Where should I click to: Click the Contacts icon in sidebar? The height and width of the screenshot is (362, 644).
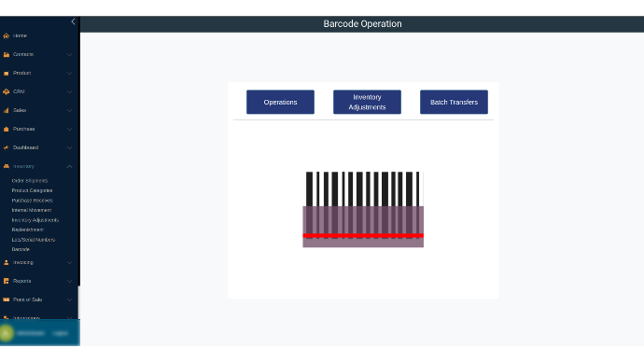(x=7, y=55)
